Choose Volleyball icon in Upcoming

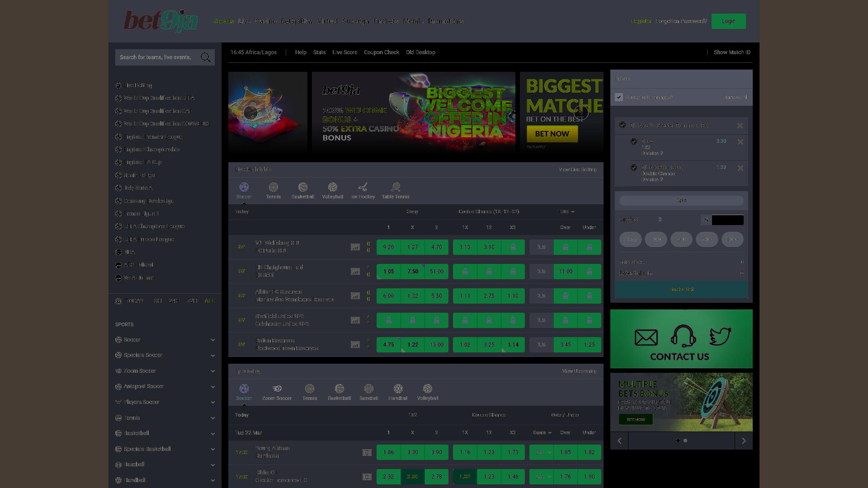427,389
